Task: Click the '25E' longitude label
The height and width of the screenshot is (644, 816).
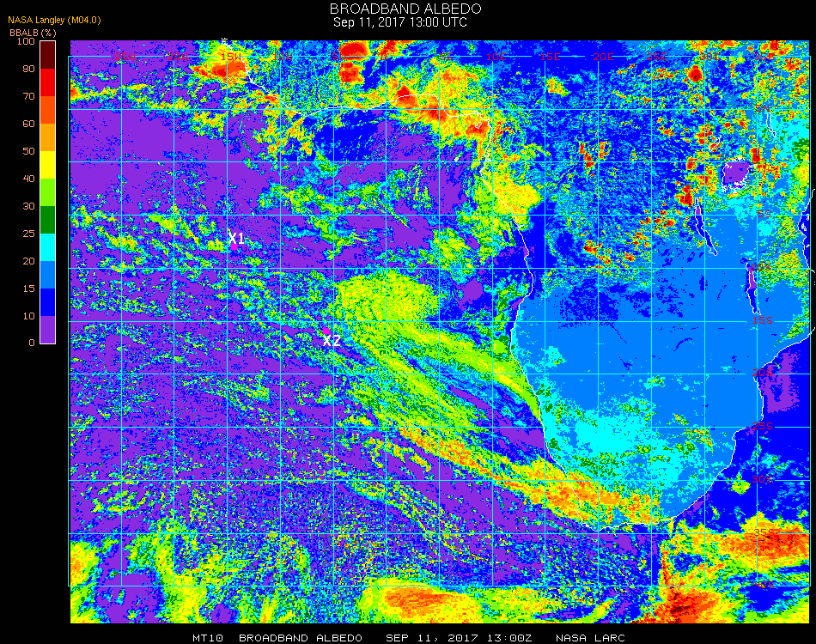Action: pyautogui.click(x=656, y=57)
